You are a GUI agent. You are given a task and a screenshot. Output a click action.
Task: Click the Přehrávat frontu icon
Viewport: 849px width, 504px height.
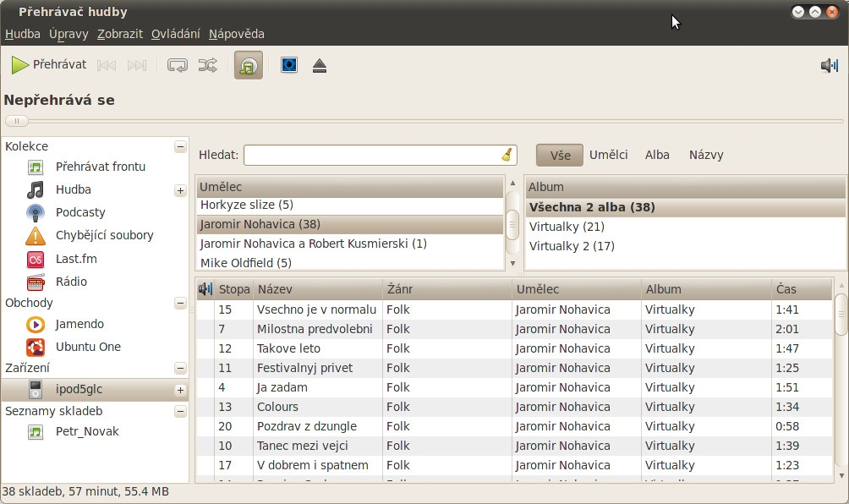click(36, 167)
